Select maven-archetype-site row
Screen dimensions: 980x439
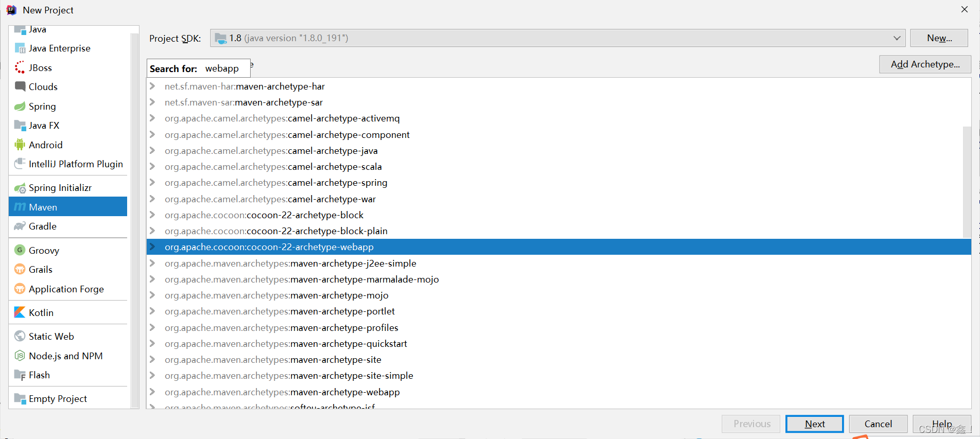(559, 360)
